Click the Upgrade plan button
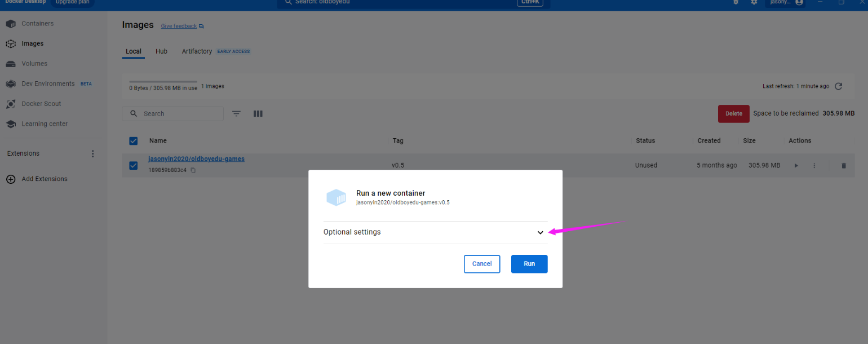The height and width of the screenshot is (344, 868). tap(73, 2)
